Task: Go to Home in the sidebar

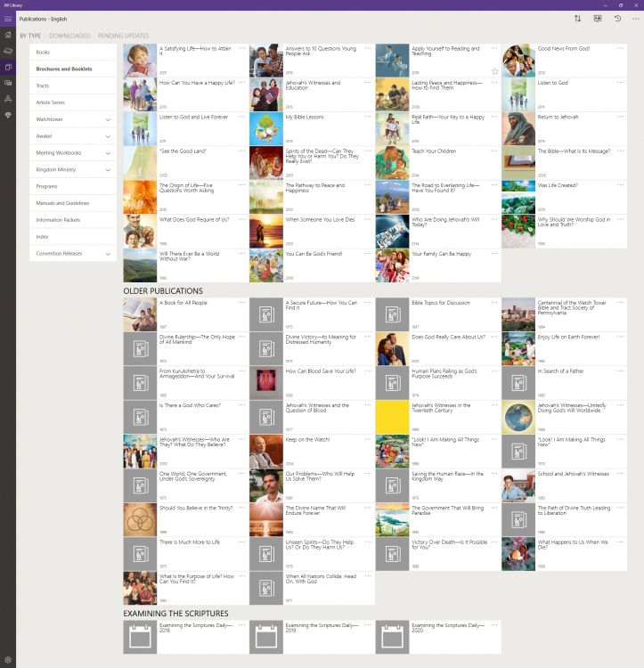Action: coord(8,35)
